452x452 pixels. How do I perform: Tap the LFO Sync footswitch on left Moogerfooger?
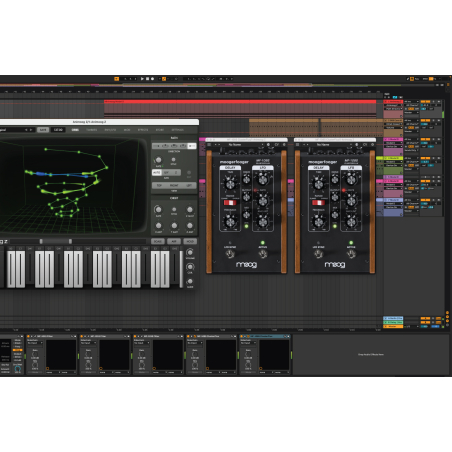click(230, 254)
